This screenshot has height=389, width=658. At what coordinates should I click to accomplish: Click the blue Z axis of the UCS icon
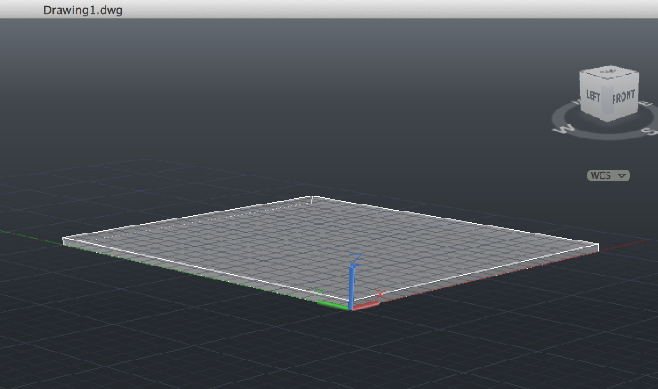[x=352, y=284]
